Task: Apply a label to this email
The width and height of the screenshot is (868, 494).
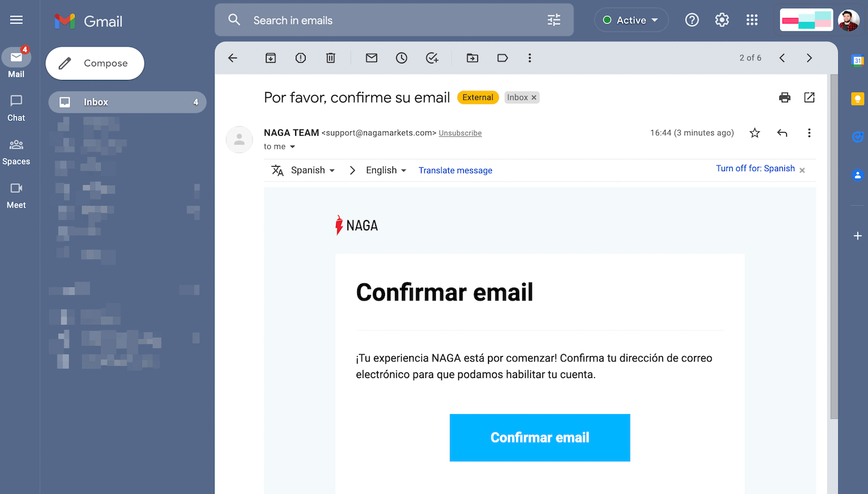Action: [503, 58]
